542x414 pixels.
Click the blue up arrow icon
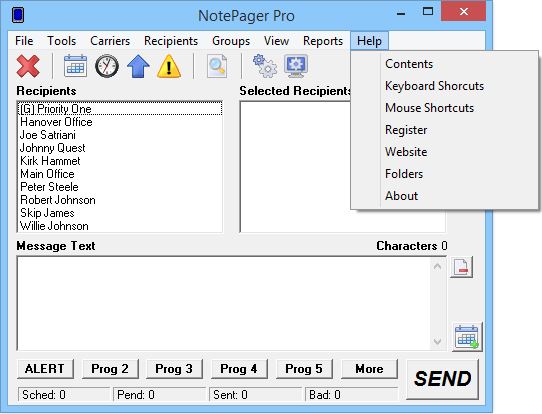138,66
